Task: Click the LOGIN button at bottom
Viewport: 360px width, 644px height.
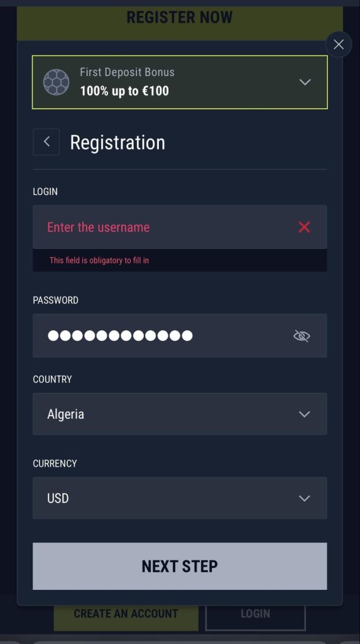Action: click(x=255, y=615)
